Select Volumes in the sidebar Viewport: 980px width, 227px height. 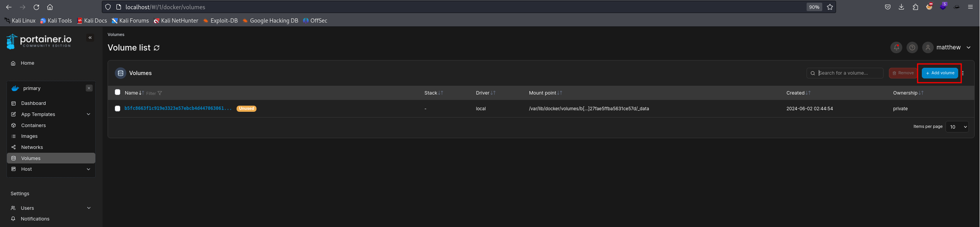click(x=51, y=158)
